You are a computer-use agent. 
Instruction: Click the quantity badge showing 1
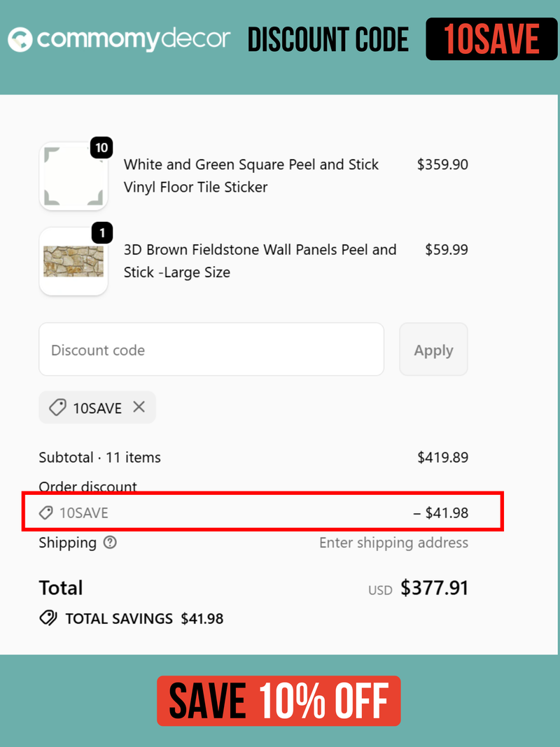click(101, 233)
